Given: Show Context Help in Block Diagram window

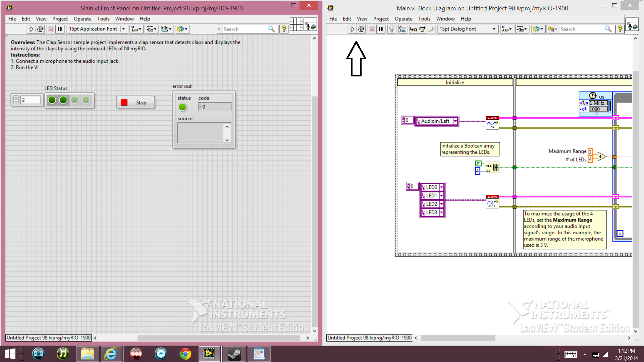Looking at the screenshot, I should click(620, 29).
